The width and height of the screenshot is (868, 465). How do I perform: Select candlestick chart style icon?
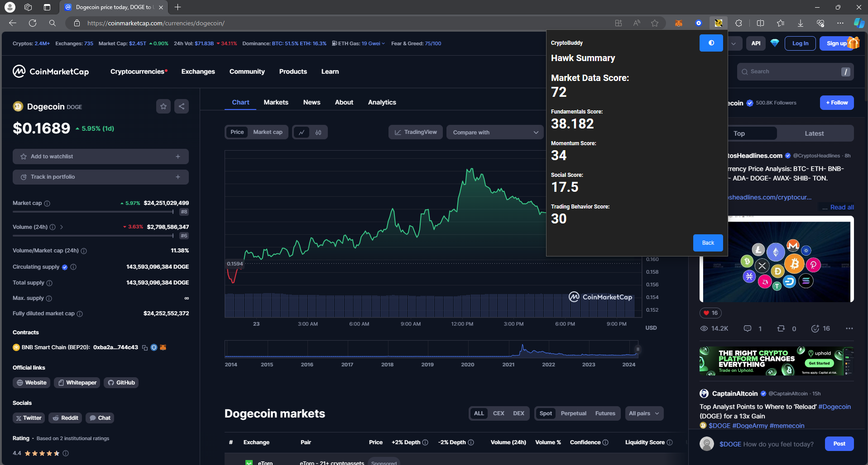tap(318, 133)
